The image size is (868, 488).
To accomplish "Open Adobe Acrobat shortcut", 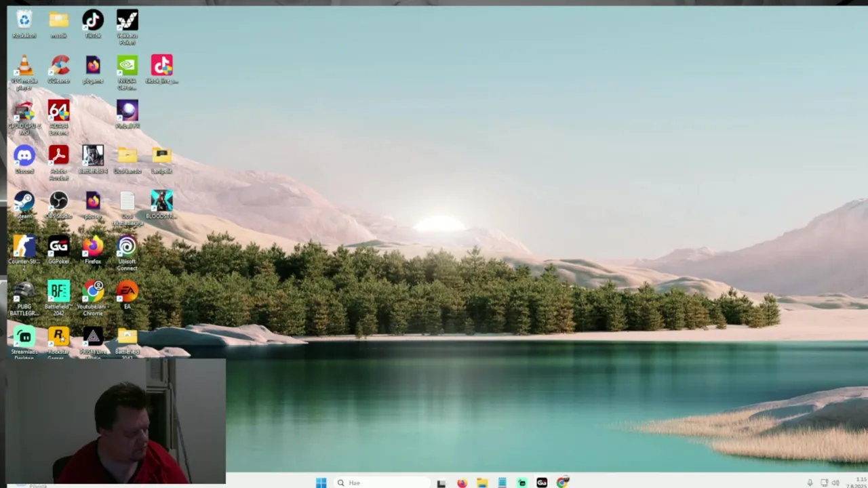I will [59, 163].
